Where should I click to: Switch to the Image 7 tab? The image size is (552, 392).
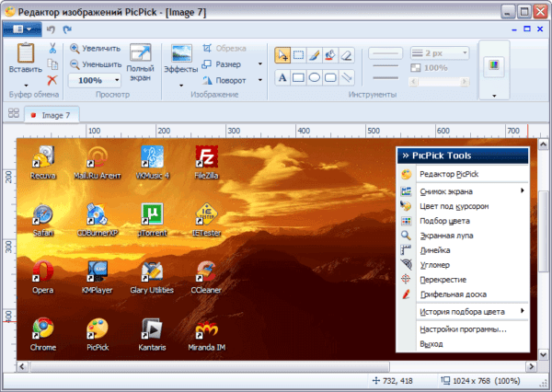tap(52, 115)
